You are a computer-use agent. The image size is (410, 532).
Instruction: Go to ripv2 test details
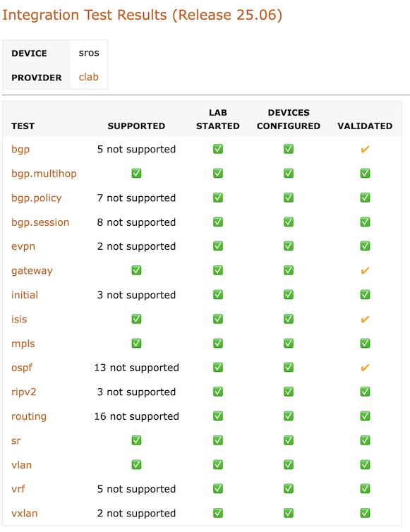pyautogui.click(x=23, y=392)
